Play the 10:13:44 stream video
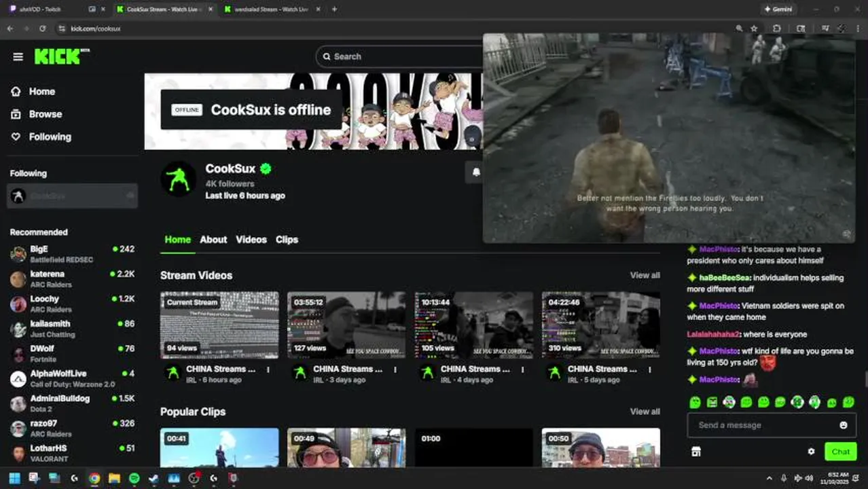868x489 pixels. [474, 325]
